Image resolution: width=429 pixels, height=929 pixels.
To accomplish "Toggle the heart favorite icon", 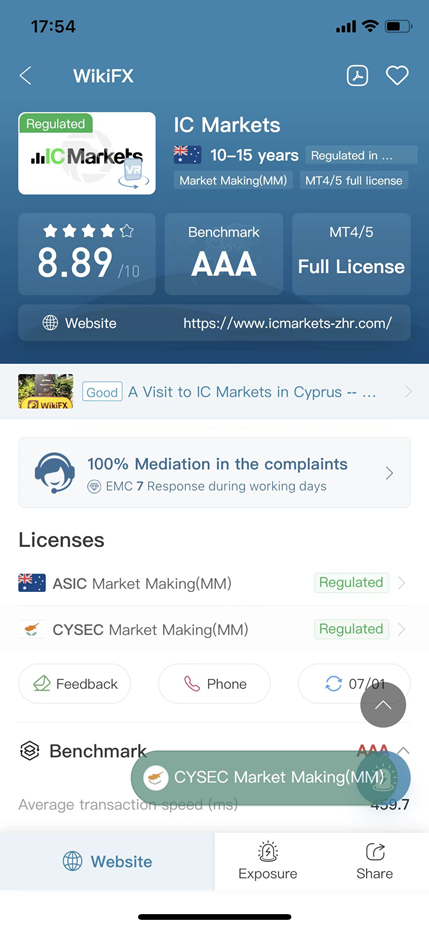I will coord(398,75).
